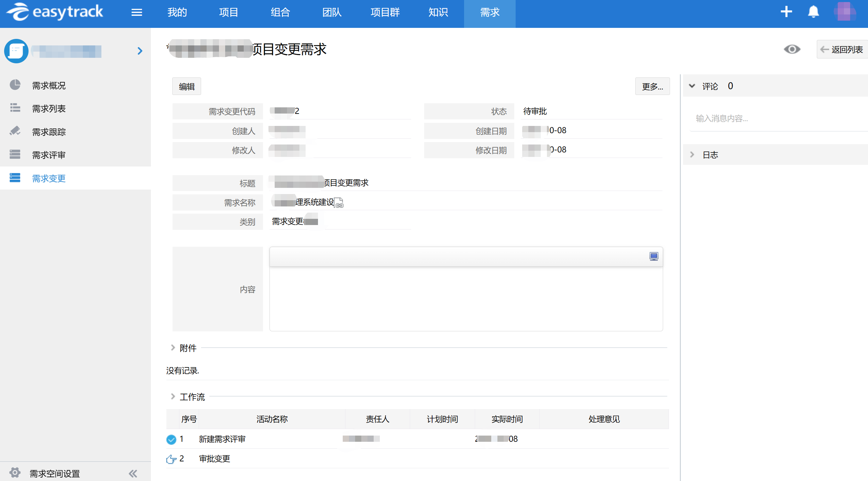Click the plus add icon
The image size is (868, 481).
(x=786, y=12)
